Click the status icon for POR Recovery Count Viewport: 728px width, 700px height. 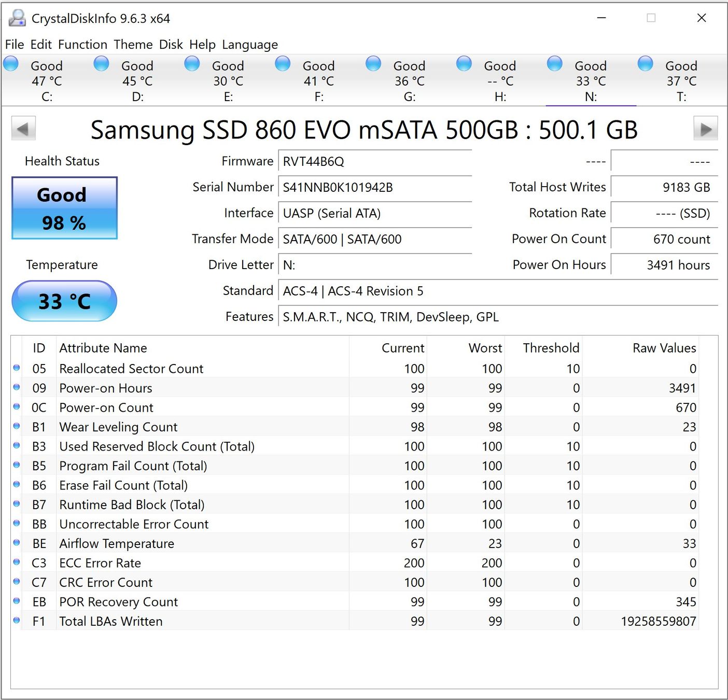(17, 601)
